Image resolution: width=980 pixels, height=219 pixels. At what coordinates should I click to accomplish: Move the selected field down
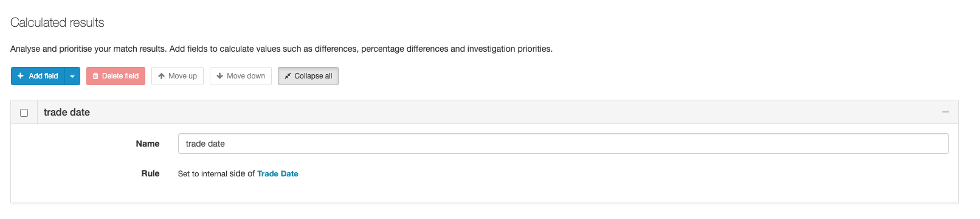(241, 76)
